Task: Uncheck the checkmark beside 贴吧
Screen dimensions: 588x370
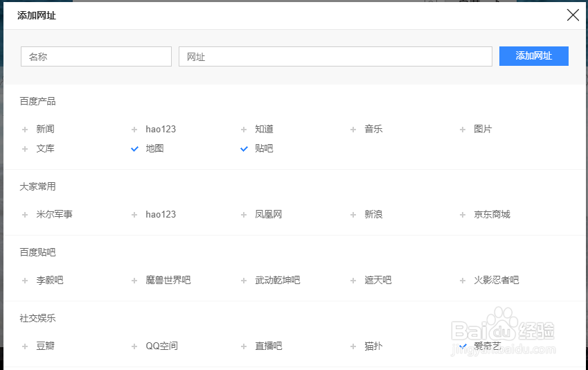Action: coord(244,149)
